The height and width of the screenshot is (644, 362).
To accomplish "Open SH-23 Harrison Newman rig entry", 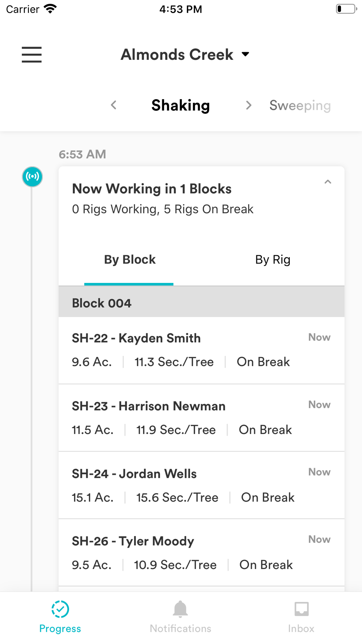I will click(202, 418).
